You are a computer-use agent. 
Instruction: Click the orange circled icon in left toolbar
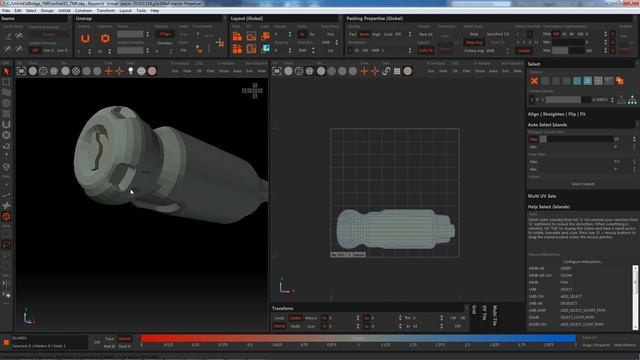coord(6,217)
